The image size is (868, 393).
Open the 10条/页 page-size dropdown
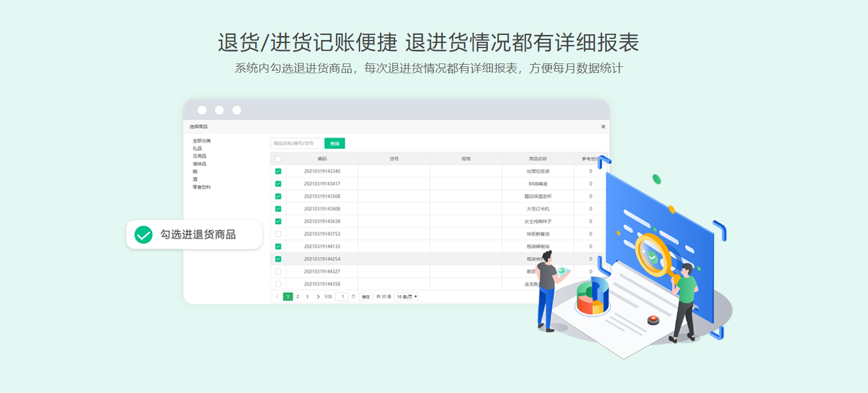pyautogui.click(x=408, y=296)
